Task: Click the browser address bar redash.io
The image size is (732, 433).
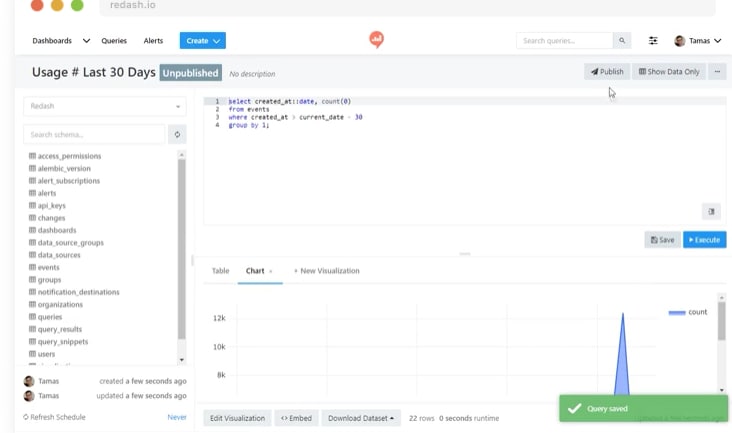Action: pos(407,6)
